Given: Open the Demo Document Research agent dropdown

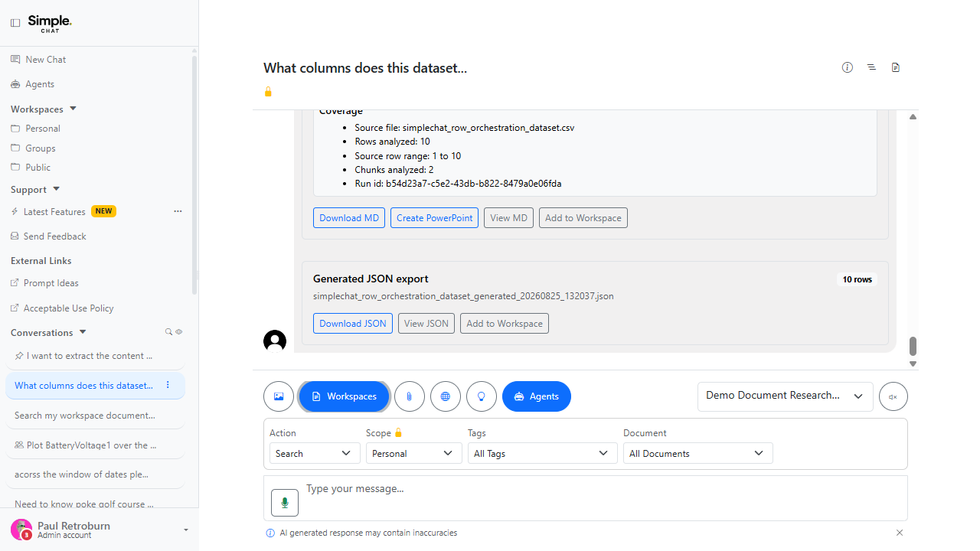Looking at the screenshot, I should (786, 396).
